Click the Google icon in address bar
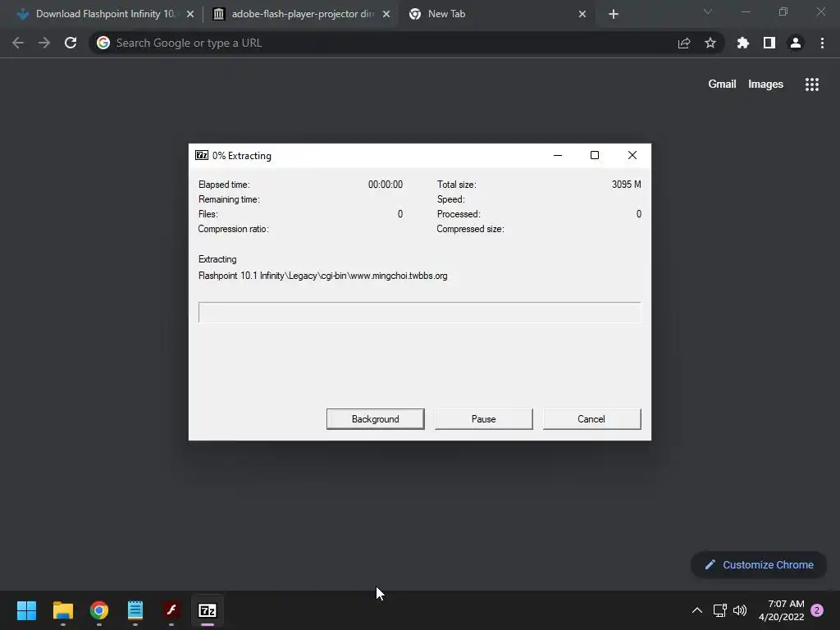The image size is (840, 630). click(x=103, y=43)
